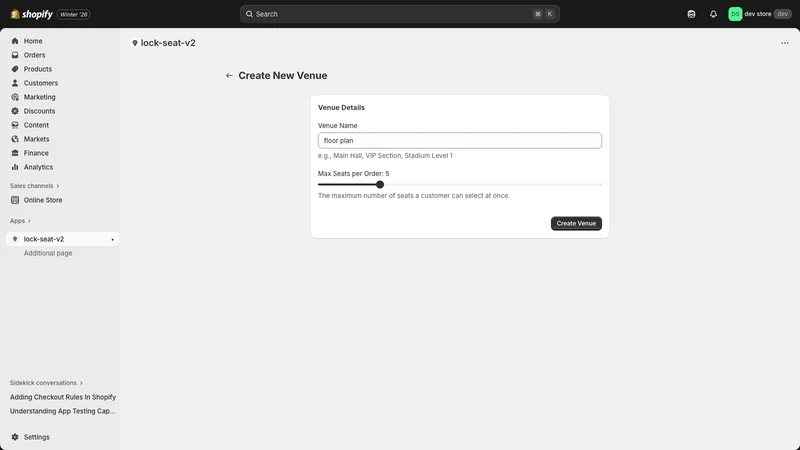Open the Additional page sub-item
The width and height of the screenshot is (800, 450).
point(48,253)
